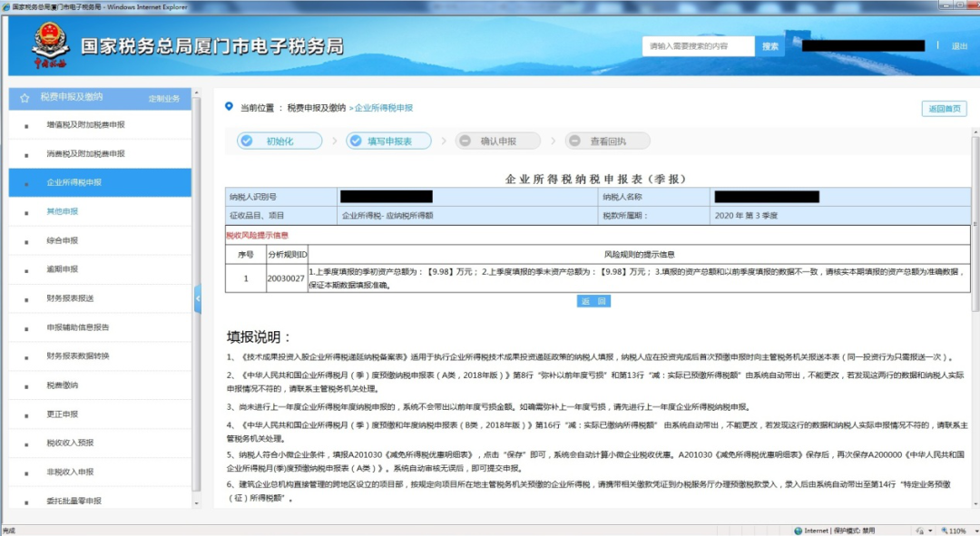Click 税费申报及缴纳 in the breadcrumb
This screenshot has width=980, height=536.
click(x=317, y=108)
